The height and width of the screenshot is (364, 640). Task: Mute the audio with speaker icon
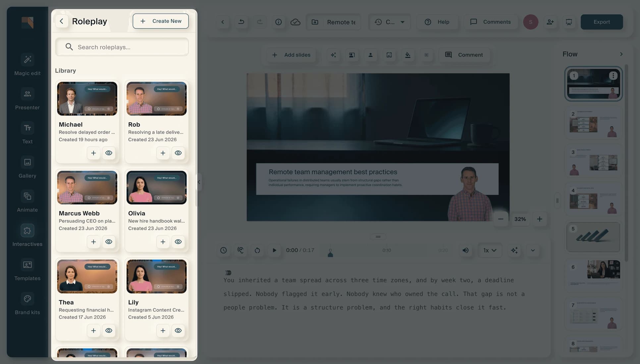click(465, 250)
